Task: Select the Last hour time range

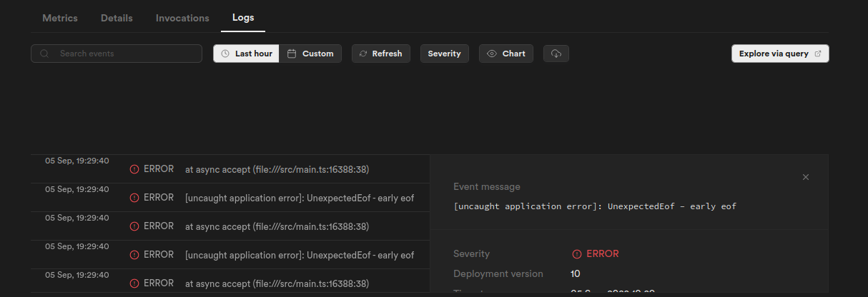Action: click(246, 54)
